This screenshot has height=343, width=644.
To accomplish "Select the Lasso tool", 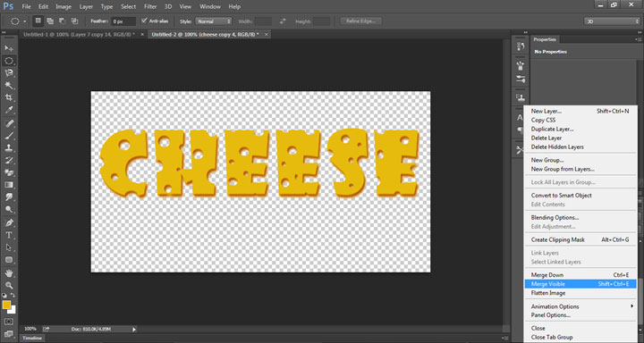I will [x=9, y=73].
